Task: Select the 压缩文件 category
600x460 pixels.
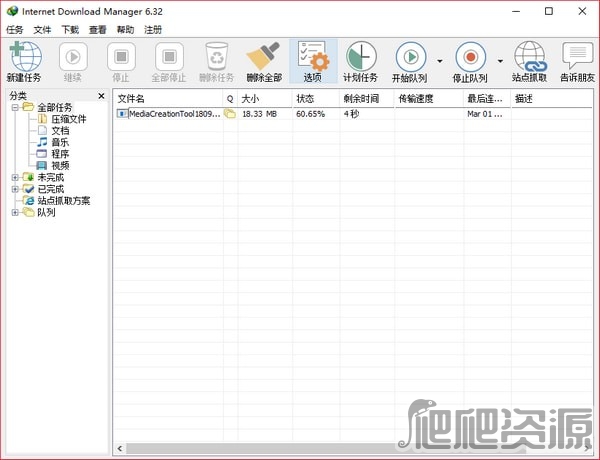Action: pos(69,119)
